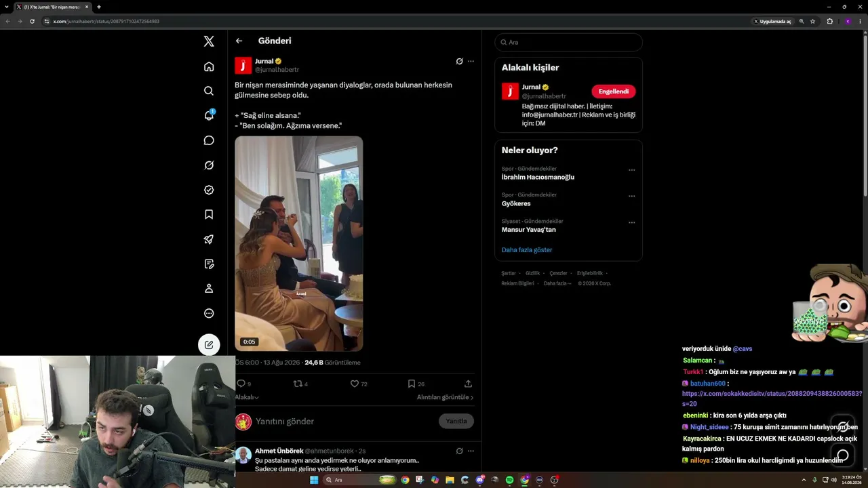
Task: Click the red Engellendi button
Action: pos(613,91)
